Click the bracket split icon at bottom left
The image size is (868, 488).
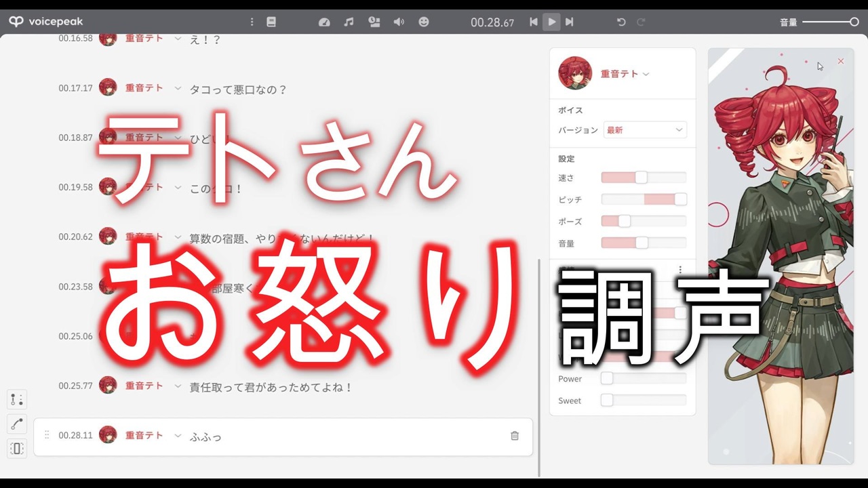tap(17, 448)
